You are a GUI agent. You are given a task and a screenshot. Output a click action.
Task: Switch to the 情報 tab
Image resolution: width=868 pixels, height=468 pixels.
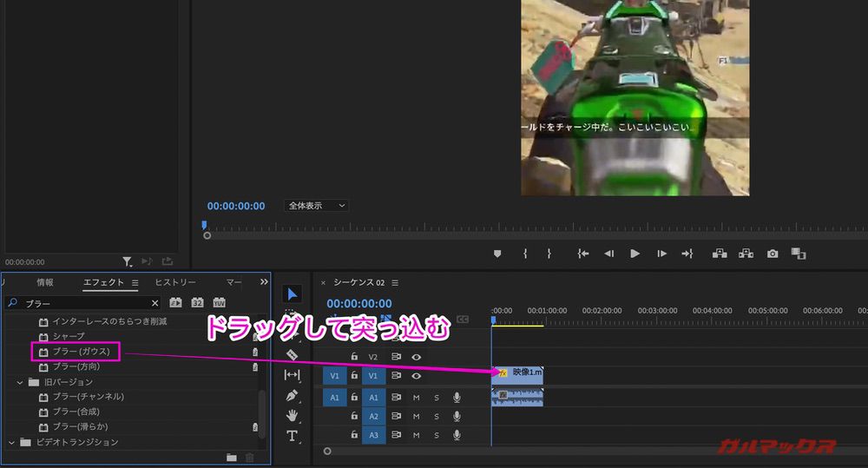click(x=45, y=282)
